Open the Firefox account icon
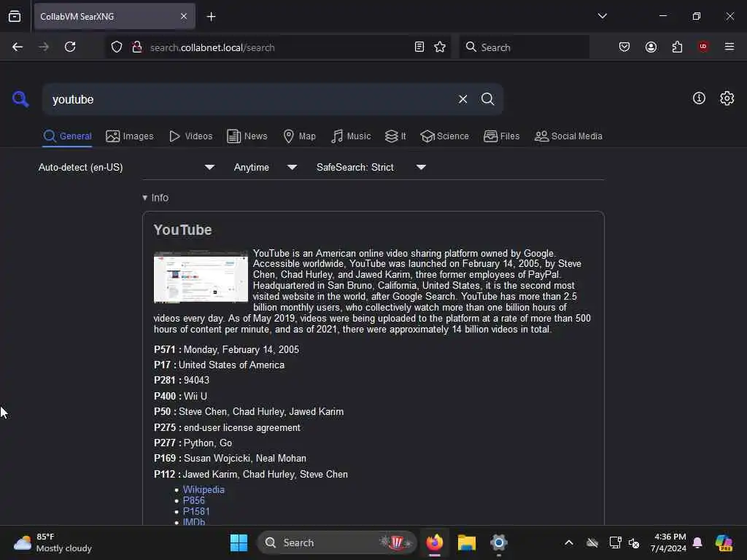Viewport: 747px width, 560px height. point(651,47)
